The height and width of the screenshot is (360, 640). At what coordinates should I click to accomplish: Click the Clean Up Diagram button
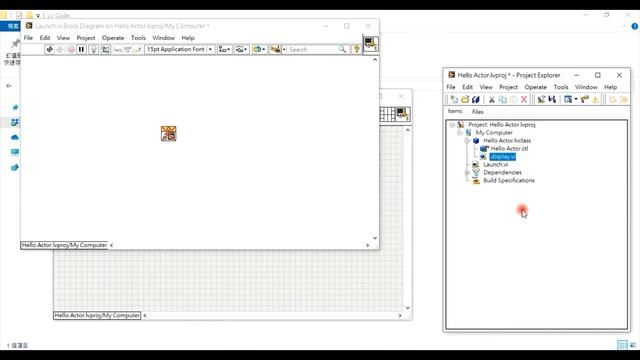tap(275, 49)
